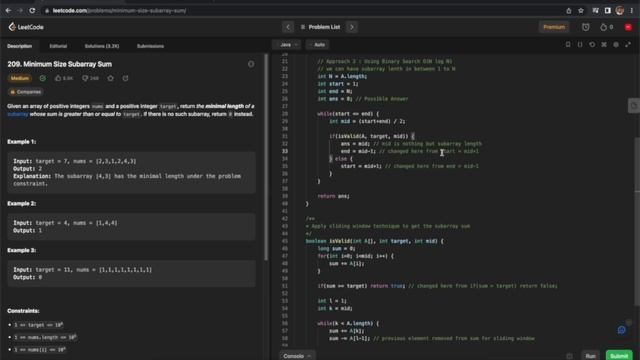The height and width of the screenshot is (360, 640).
Task: Click the Premium button
Action: tap(554, 27)
